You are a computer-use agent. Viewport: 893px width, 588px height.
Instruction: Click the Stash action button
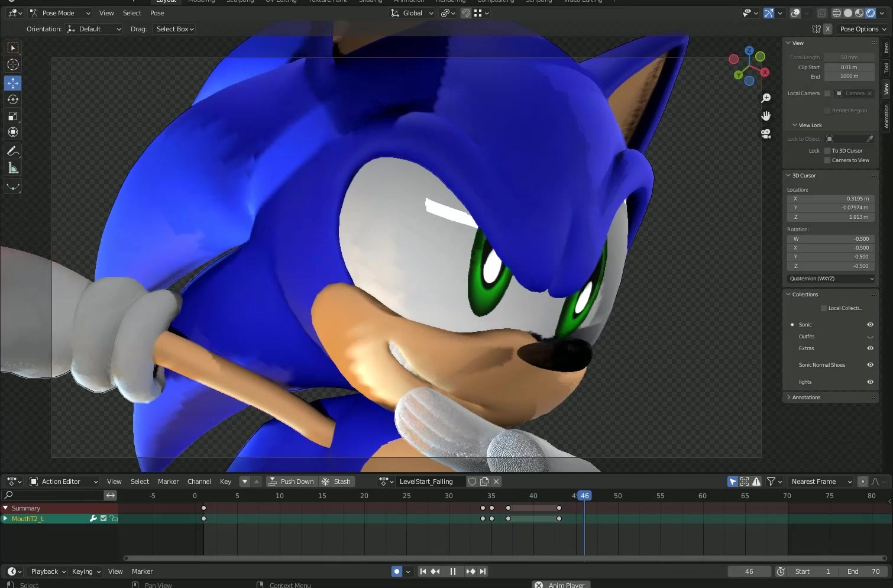pyautogui.click(x=337, y=482)
